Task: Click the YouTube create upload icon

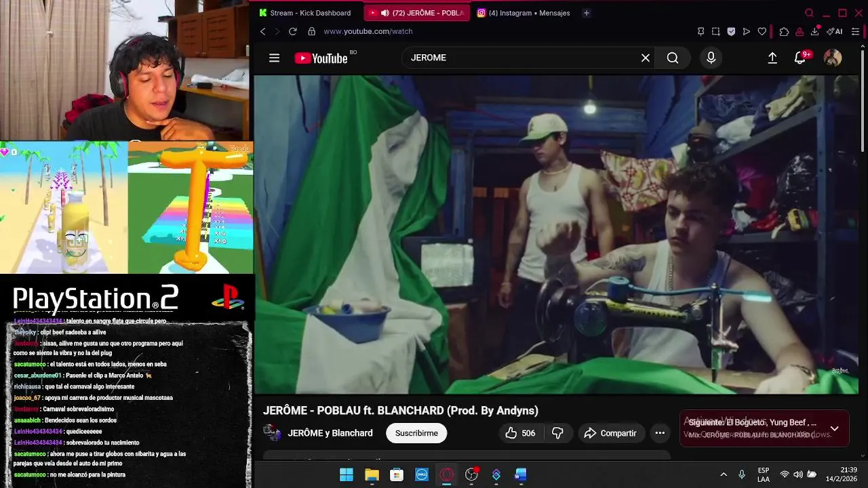Action: click(x=772, y=58)
